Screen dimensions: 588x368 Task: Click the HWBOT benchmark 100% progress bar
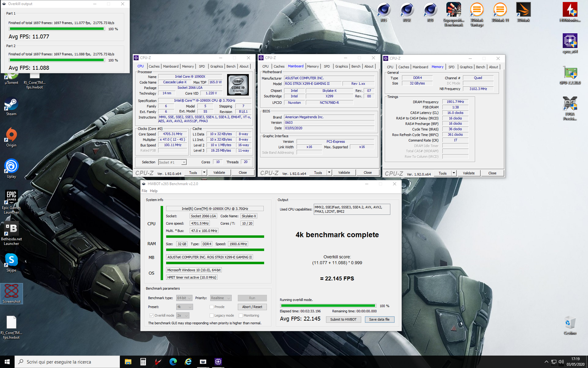[328, 306]
